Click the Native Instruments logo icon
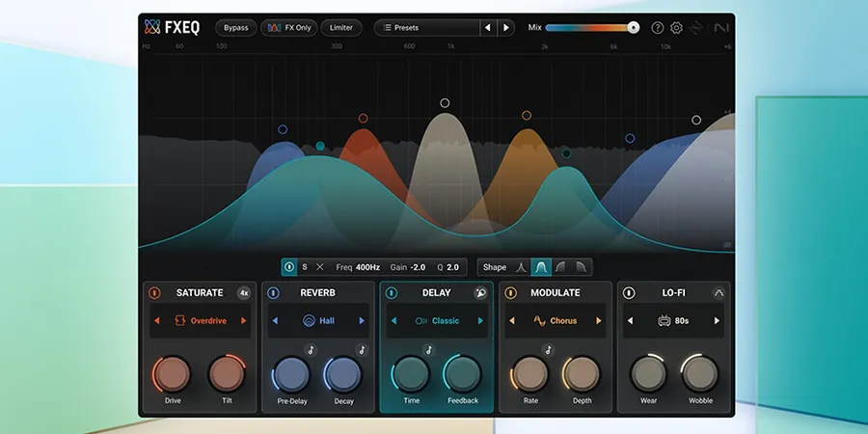Viewport: 868px width, 434px height. [721, 28]
